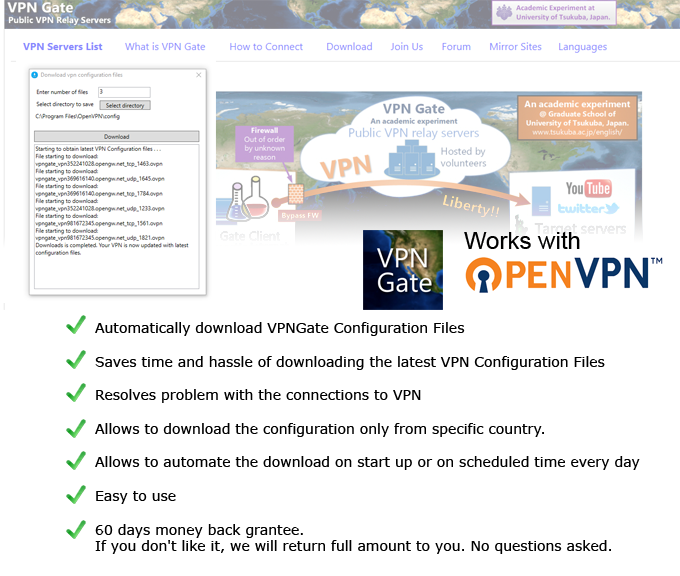Click the 'Liberty!!' text on the arrow
Screen dimensions: 680x576
[x=471, y=206]
